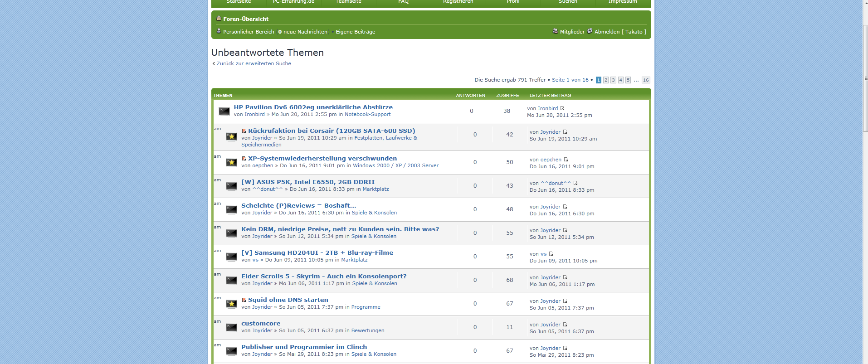Open the FAQ menu tab

point(403,2)
